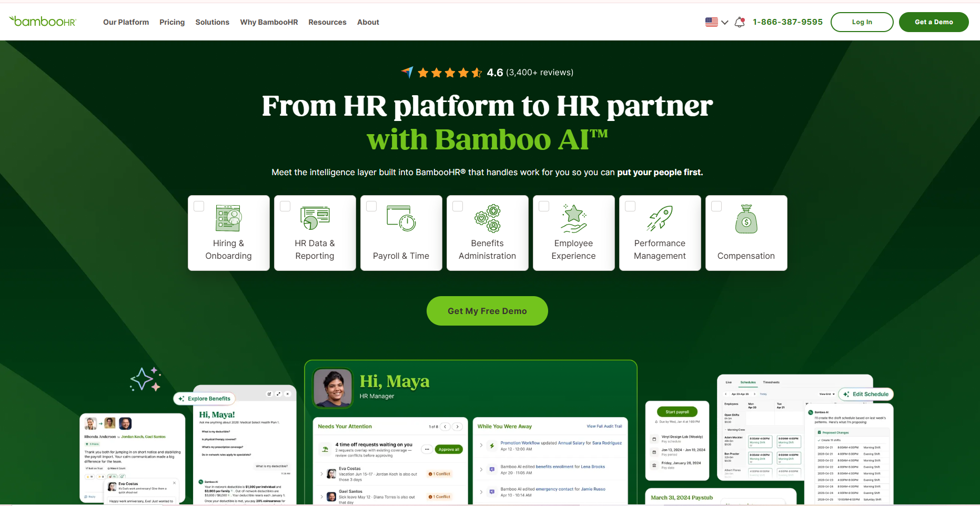Open the notification bell
Image resolution: width=980 pixels, height=506 pixels.
[740, 22]
